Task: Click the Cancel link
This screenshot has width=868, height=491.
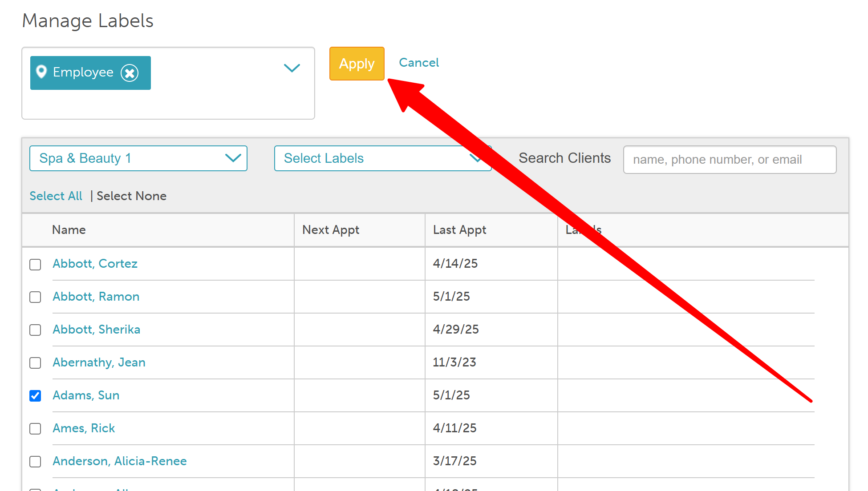Action: click(x=418, y=63)
